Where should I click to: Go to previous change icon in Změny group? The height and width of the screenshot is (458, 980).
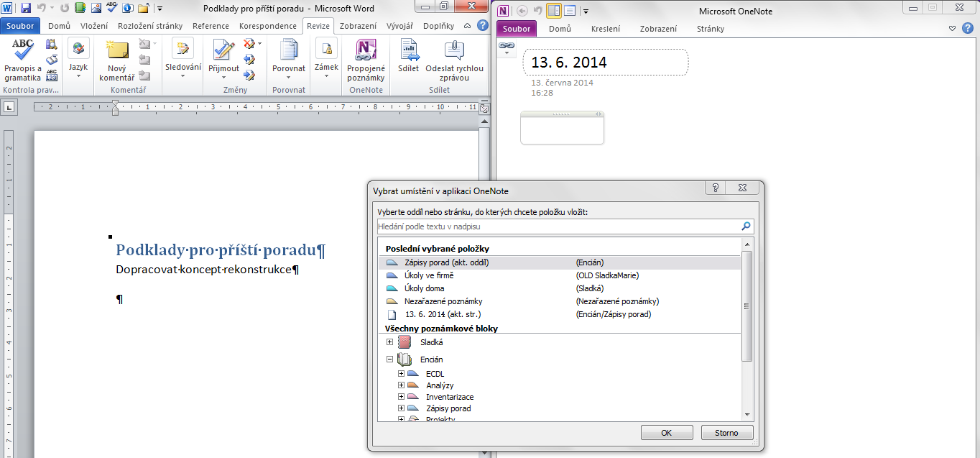point(249,60)
